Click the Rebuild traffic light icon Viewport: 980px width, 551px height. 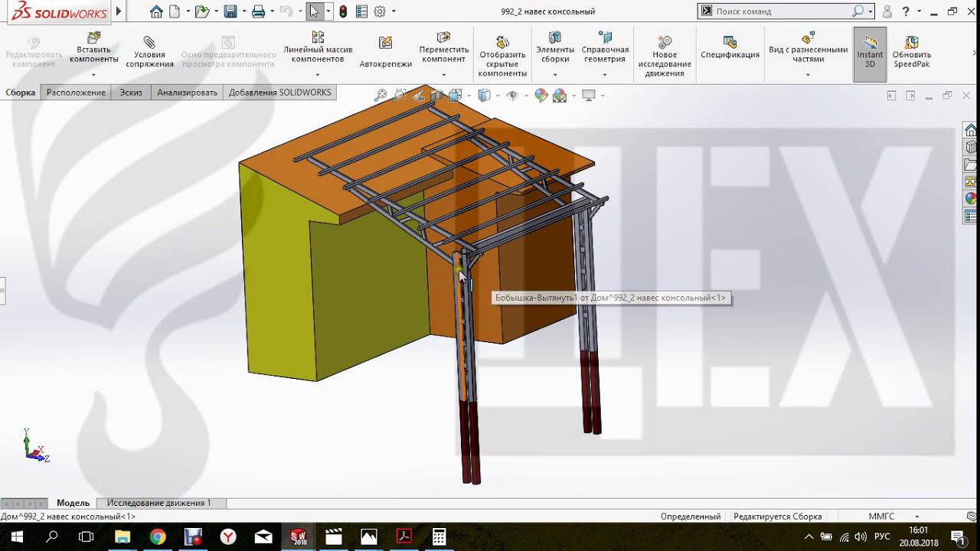343,11
